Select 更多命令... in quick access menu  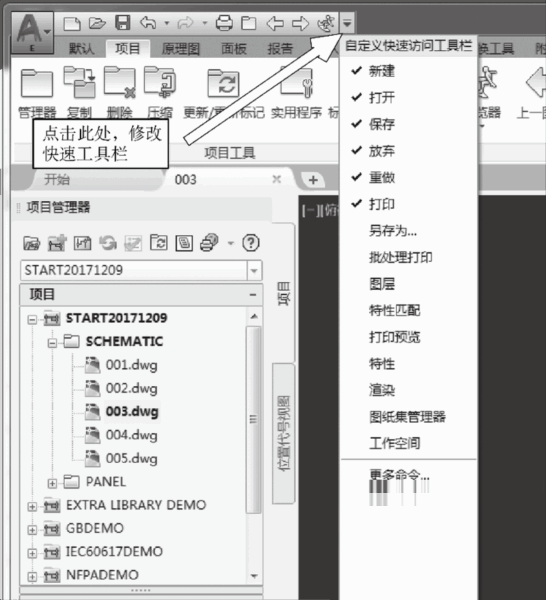[x=400, y=475]
